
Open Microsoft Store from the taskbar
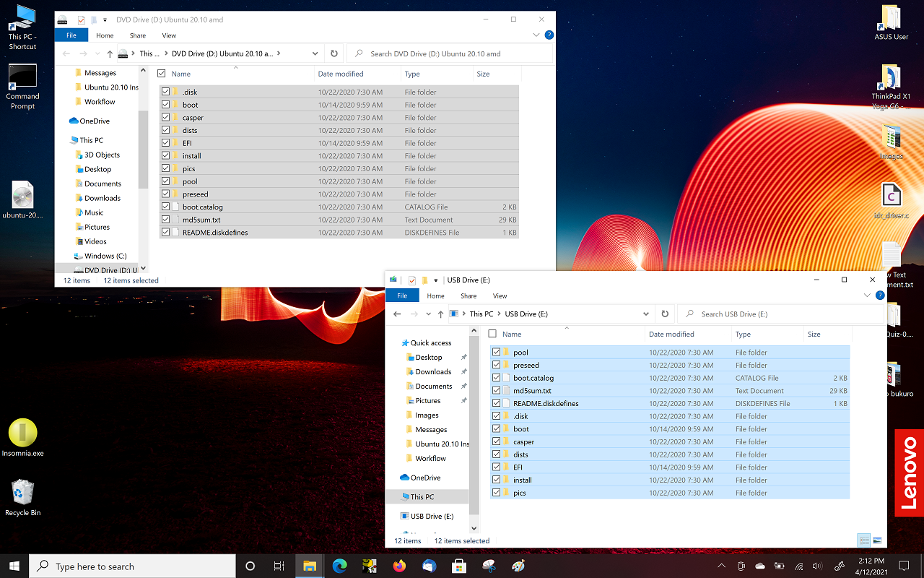click(459, 566)
